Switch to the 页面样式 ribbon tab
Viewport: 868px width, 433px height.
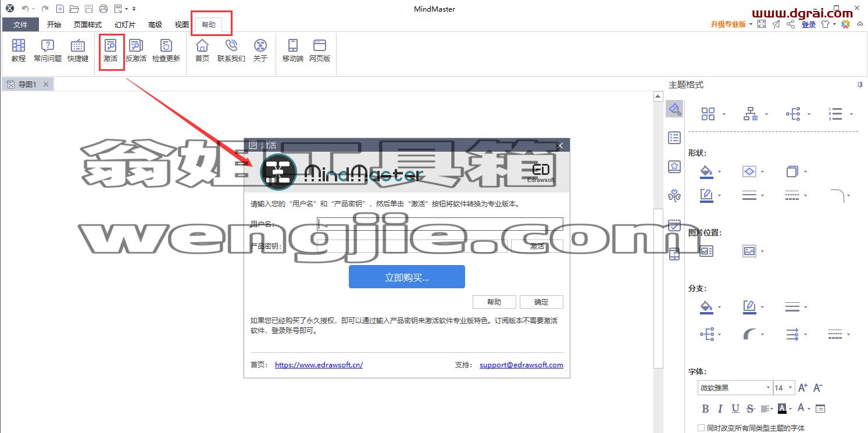(x=88, y=24)
